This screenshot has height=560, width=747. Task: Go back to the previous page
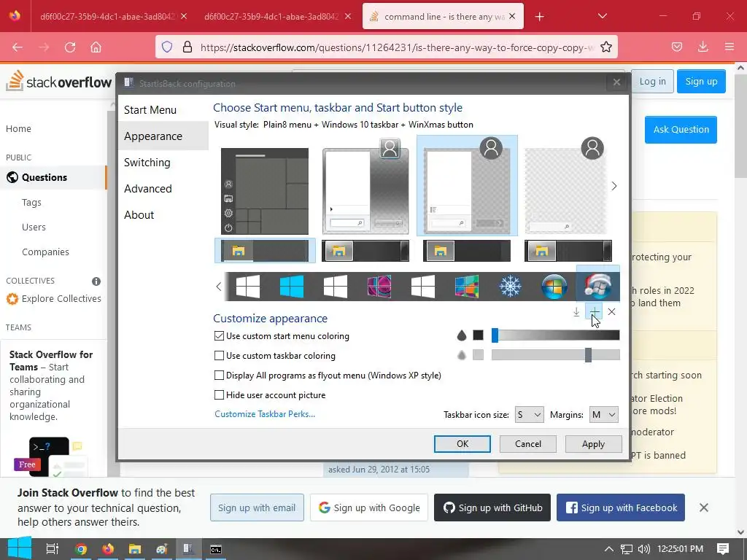pyautogui.click(x=18, y=47)
